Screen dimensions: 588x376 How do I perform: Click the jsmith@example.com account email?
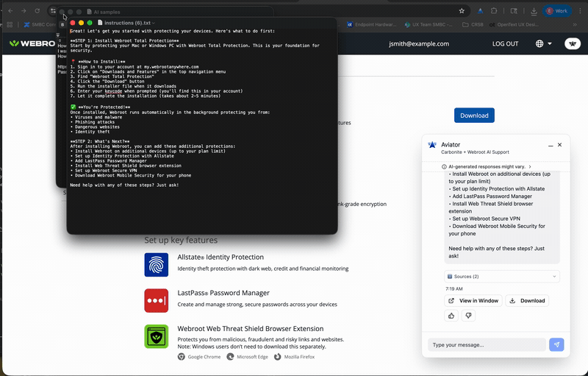pos(419,43)
